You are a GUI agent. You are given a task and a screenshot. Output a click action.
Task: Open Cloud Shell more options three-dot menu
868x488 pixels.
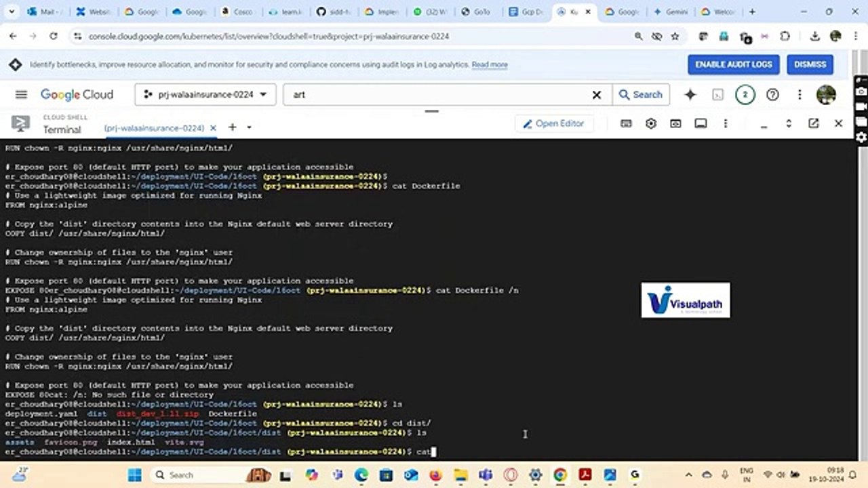[x=726, y=124]
